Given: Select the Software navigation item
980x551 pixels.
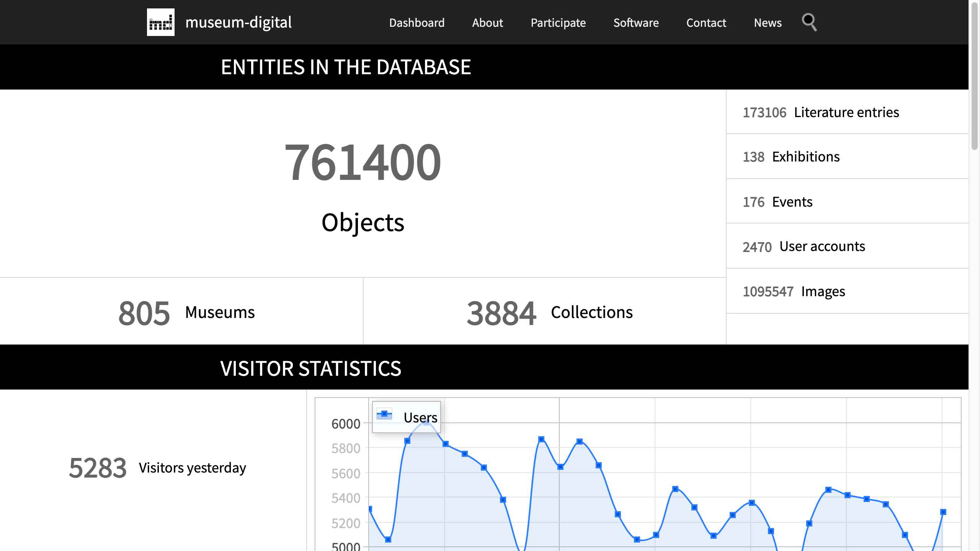Looking at the screenshot, I should coord(636,23).
